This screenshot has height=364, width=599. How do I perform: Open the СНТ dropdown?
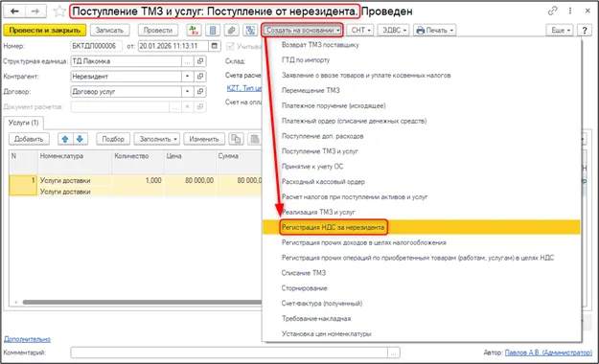click(x=360, y=31)
